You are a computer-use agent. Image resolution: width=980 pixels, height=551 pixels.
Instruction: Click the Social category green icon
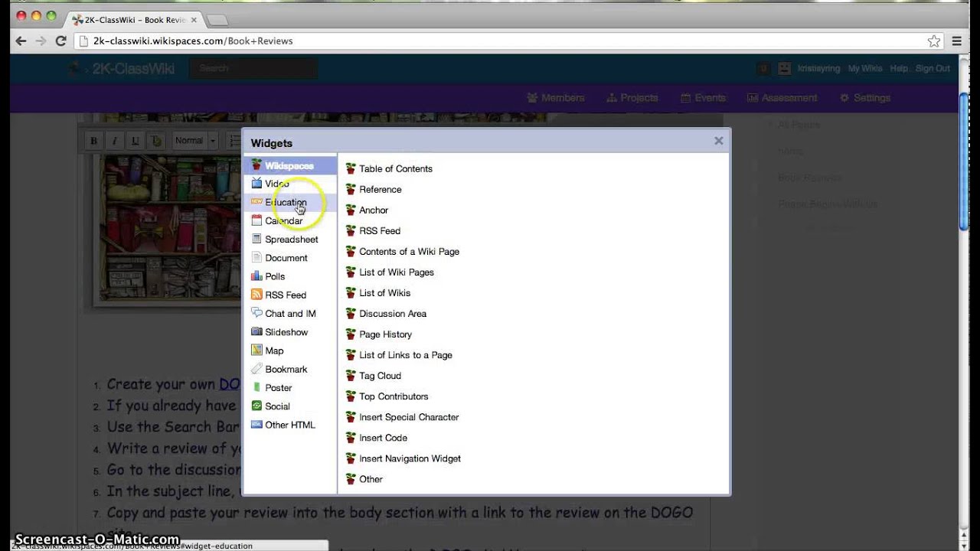point(256,406)
